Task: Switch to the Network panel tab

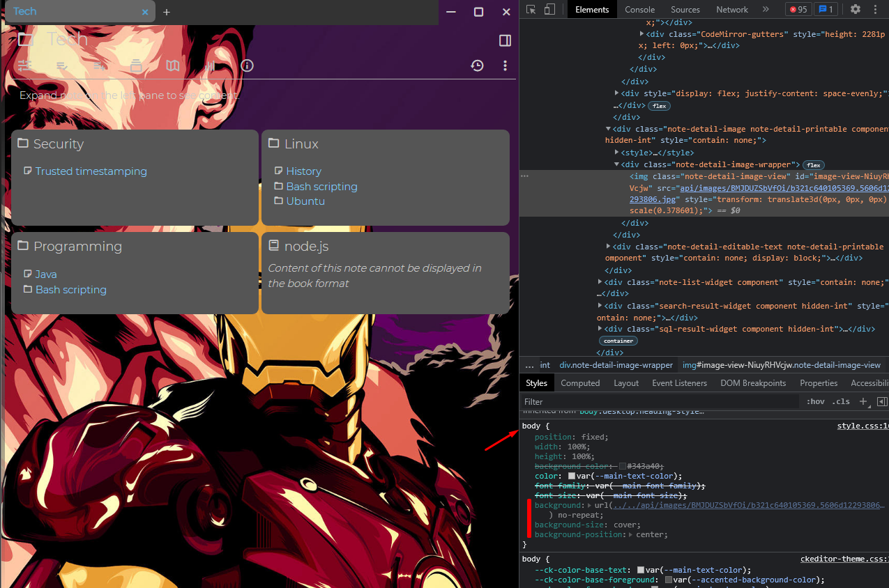Action: point(732,10)
